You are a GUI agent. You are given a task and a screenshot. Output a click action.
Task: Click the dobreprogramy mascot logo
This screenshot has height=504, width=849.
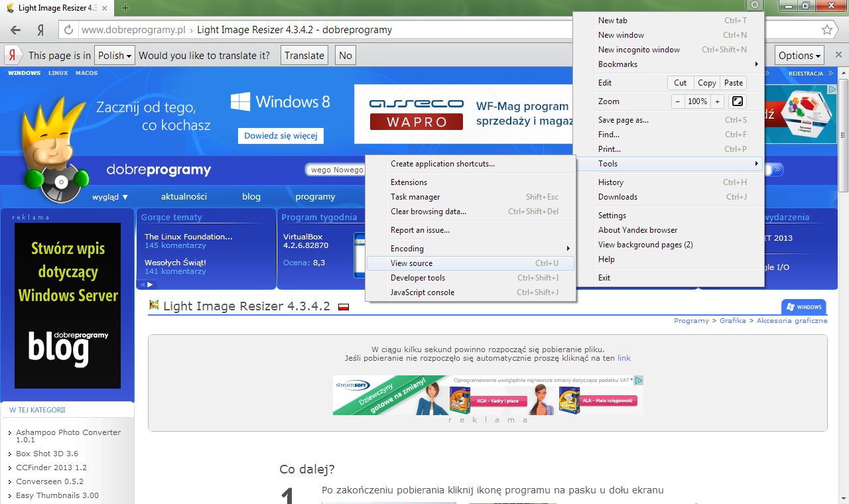pos(56,150)
